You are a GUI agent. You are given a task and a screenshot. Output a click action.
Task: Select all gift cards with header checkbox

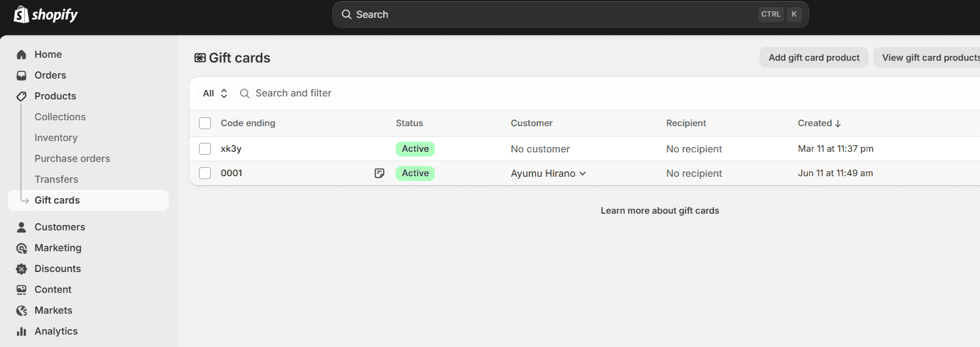tap(205, 123)
